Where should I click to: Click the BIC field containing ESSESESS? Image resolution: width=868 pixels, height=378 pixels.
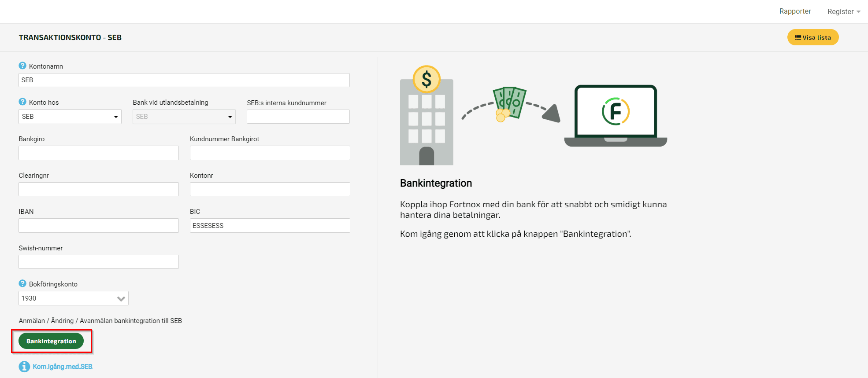click(x=270, y=225)
